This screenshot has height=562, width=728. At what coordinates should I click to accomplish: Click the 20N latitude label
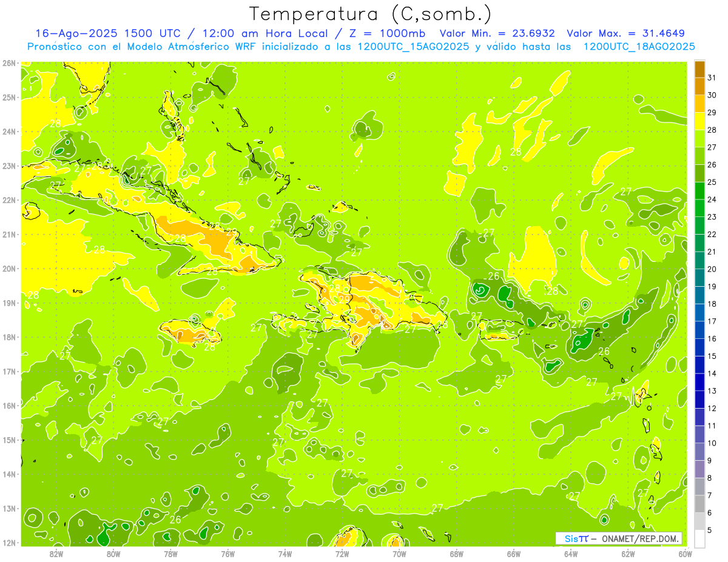point(8,269)
